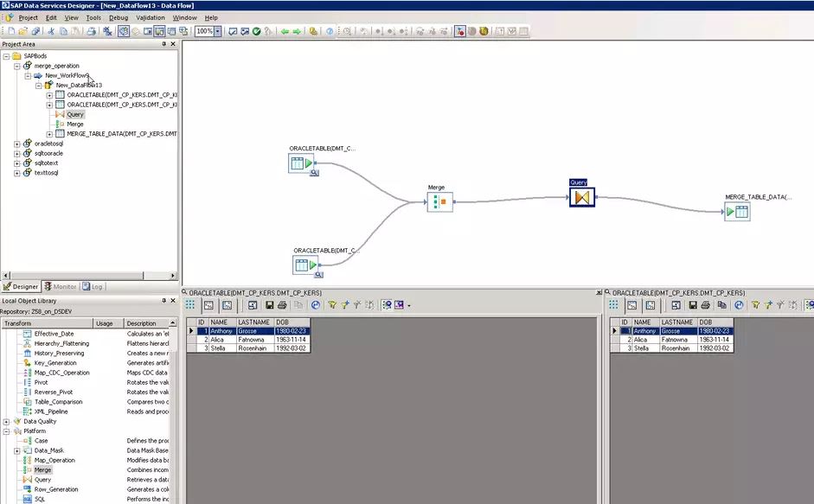Viewport: 814px width, 504px height.
Task: Select the upper ORACLETABLE source node
Action: pos(301,163)
